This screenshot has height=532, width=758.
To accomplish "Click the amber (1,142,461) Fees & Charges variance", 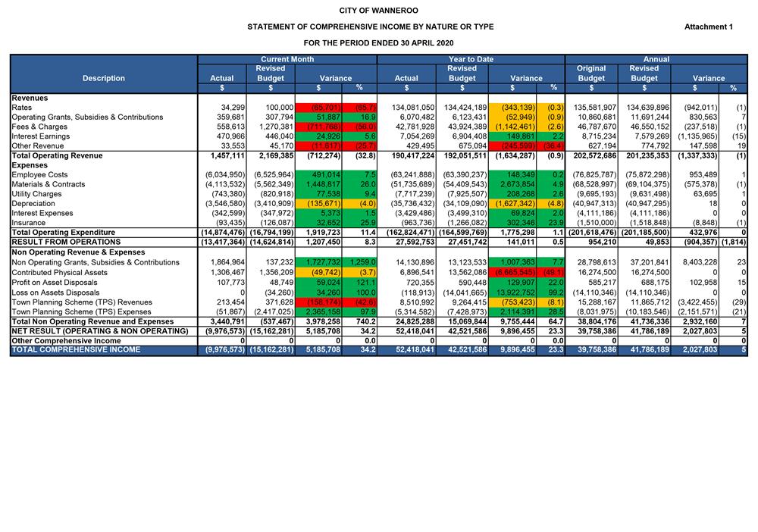I will [x=515, y=127].
